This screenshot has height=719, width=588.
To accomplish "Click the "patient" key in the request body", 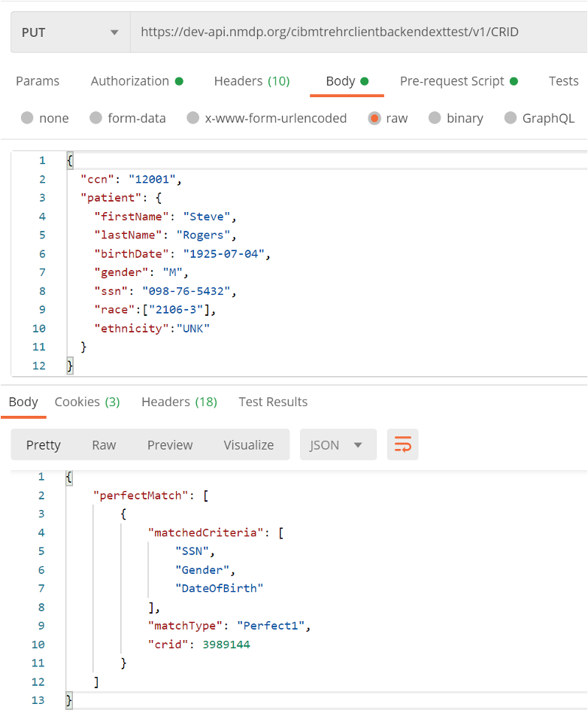I will pyautogui.click(x=111, y=198).
